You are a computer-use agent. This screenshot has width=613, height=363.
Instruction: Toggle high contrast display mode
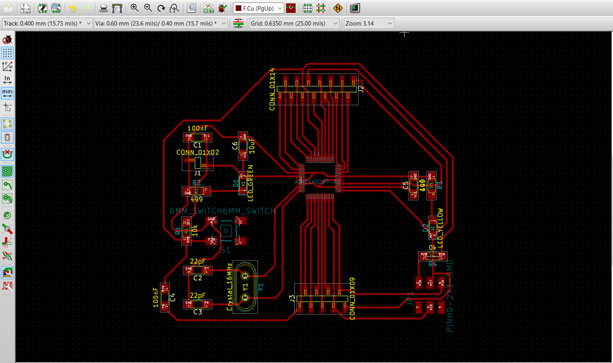pyautogui.click(x=7, y=256)
